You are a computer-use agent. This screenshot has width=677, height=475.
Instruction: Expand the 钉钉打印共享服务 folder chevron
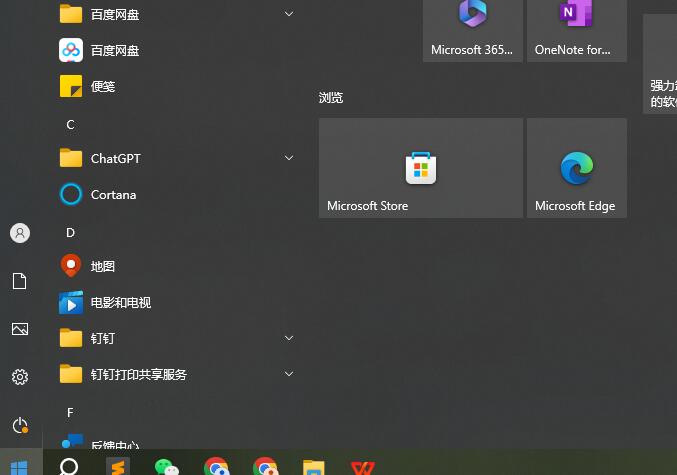[289, 374]
